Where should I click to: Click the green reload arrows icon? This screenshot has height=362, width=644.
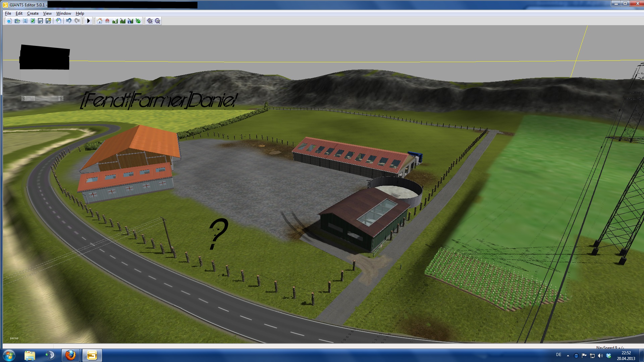(x=33, y=21)
